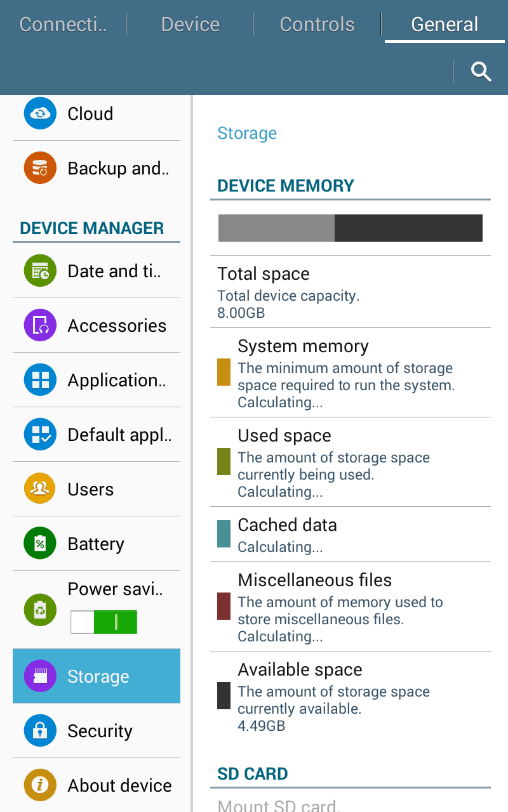The height and width of the screenshot is (812, 508).
Task: Click the device memory usage bar
Action: click(351, 228)
